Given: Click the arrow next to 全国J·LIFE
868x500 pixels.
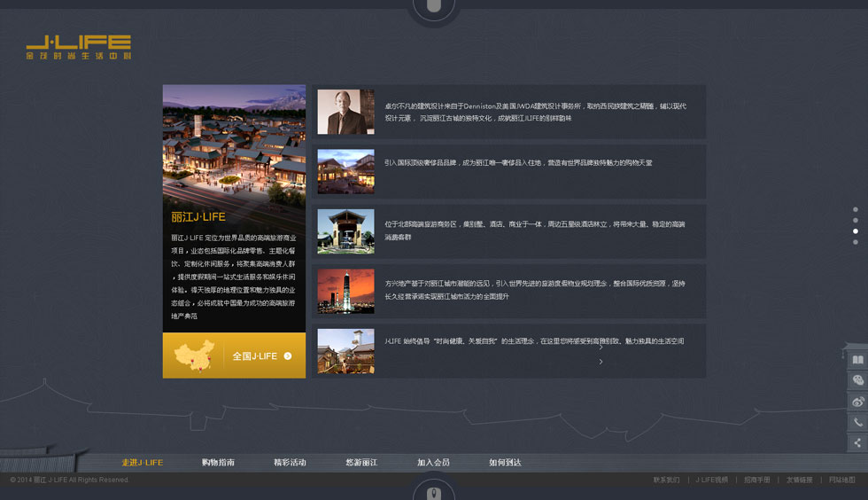Looking at the screenshot, I should pos(288,356).
